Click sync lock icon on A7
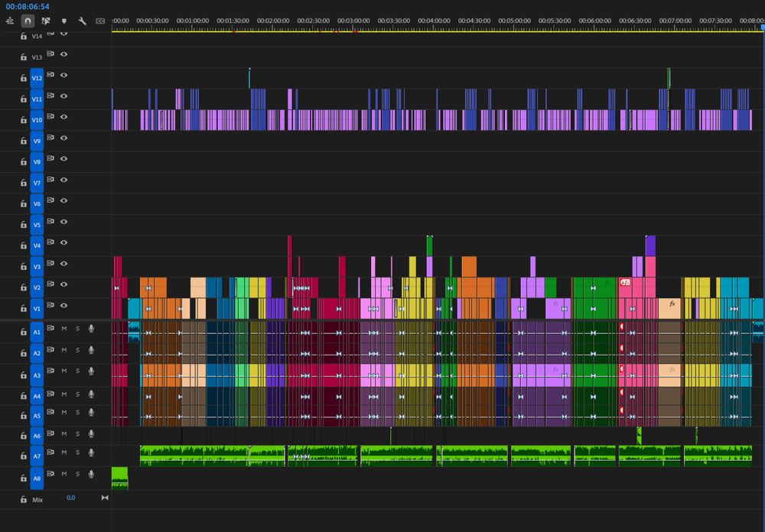765x532 pixels. 50,453
